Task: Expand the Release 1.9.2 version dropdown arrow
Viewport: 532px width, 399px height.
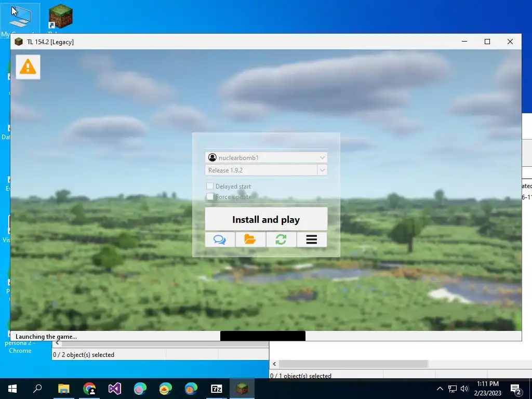Action: 322,170
